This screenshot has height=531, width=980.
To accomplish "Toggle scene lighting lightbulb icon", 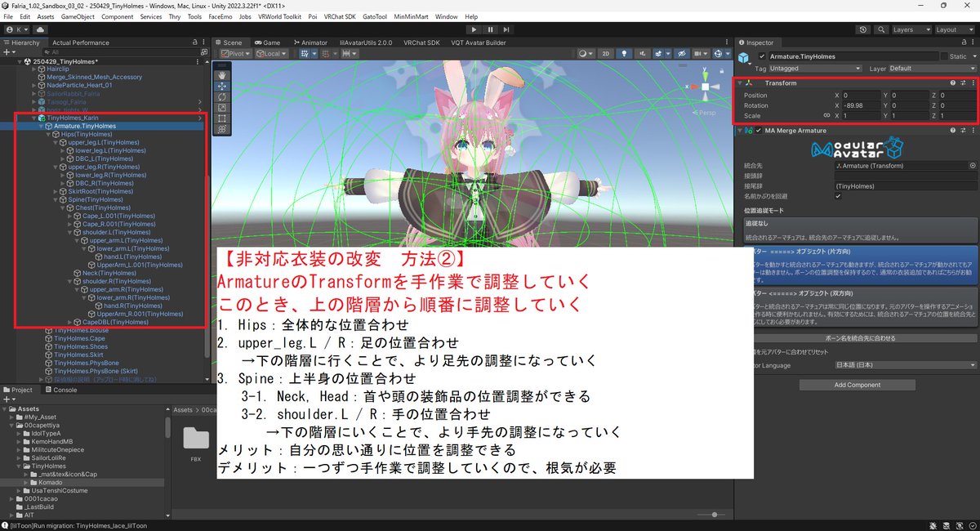I will 622,53.
